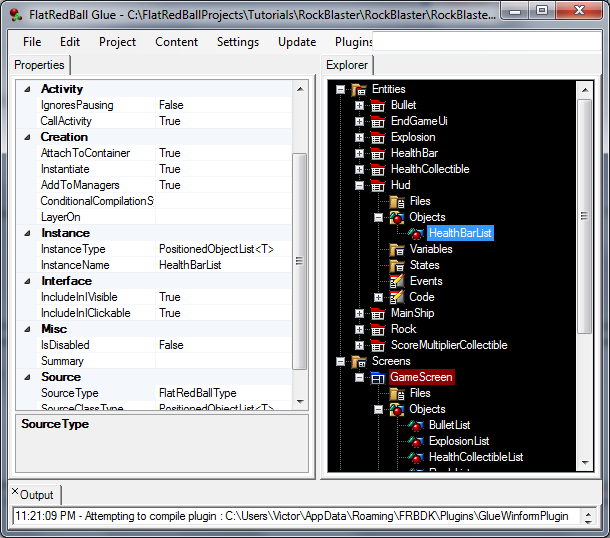610x538 pixels.
Task: Click the Objects icon under Hud
Action: (397, 217)
